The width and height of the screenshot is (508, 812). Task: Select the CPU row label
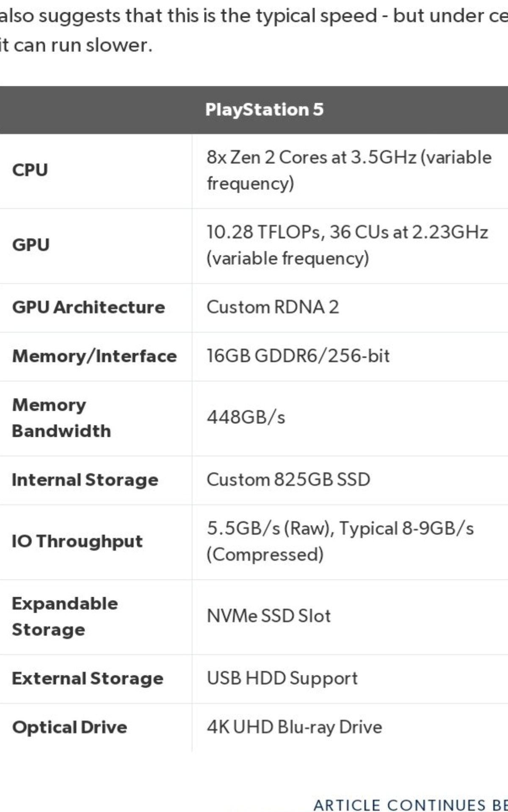coord(30,170)
